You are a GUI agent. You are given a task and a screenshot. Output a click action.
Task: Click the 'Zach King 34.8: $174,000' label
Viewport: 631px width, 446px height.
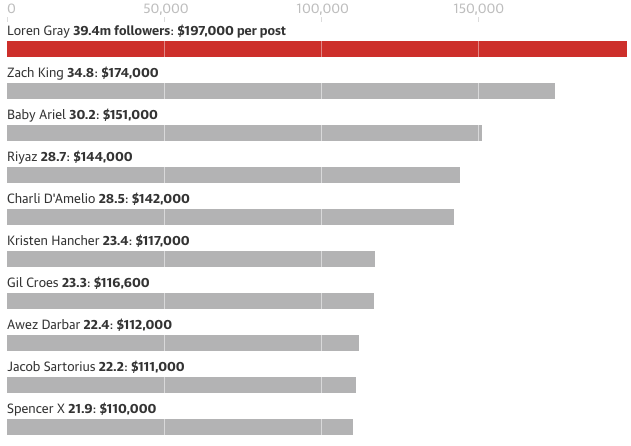tap(82, 73)
